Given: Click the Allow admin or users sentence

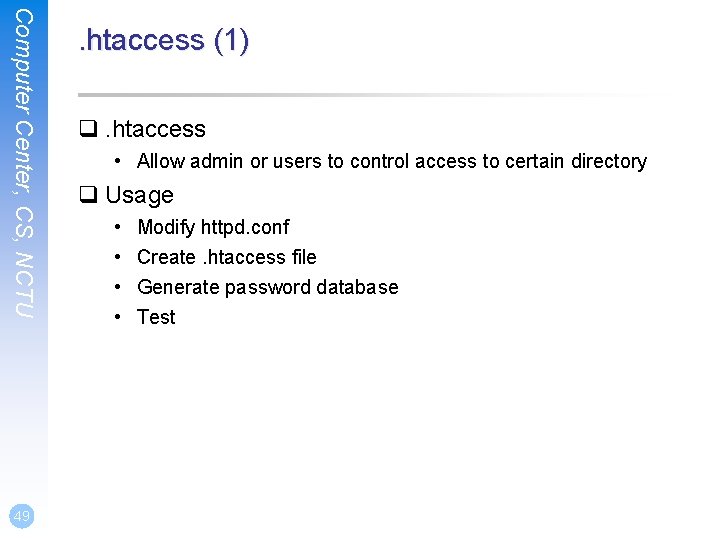Looking at the screenshot, I should tap(392, 162).
